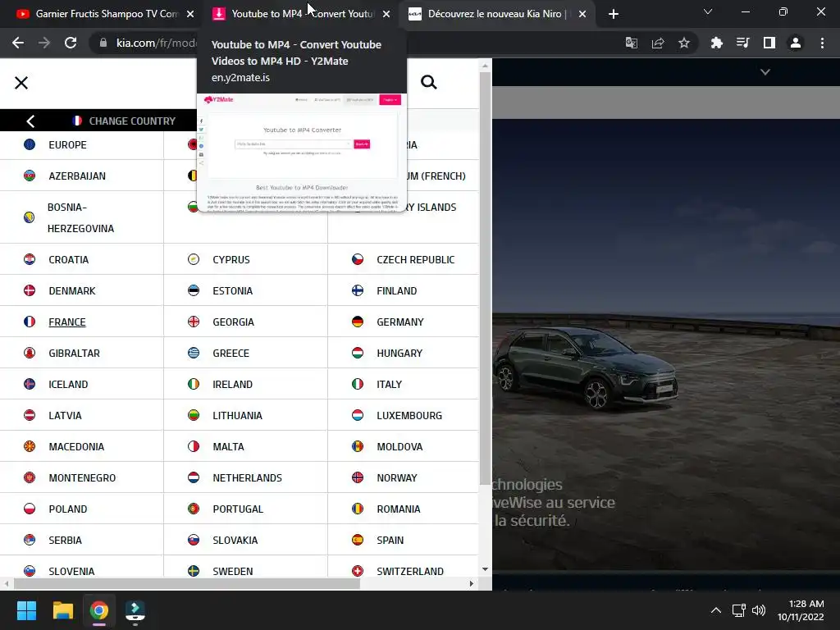The width and height of the screenshot is (840, 630).
Task: Choose Portugal from countries
Action: (238, 509)
